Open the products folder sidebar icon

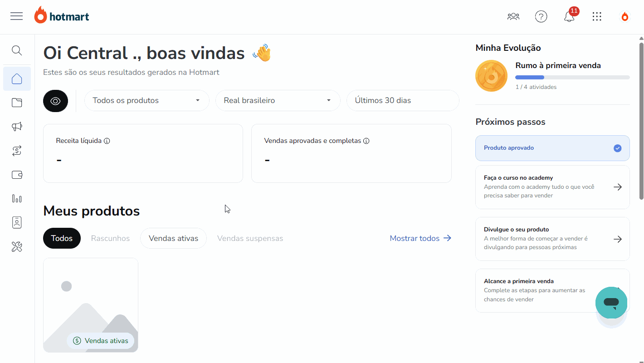17,103
